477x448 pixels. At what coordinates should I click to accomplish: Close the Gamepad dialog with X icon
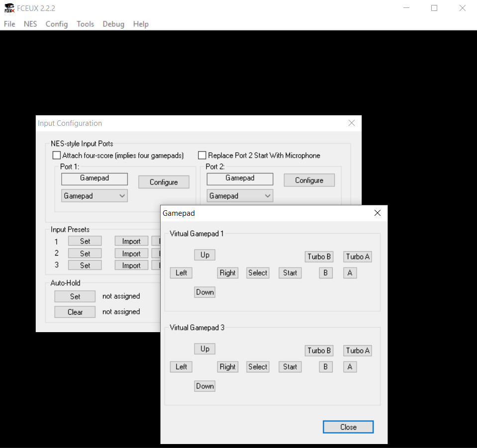click(377, 213)
